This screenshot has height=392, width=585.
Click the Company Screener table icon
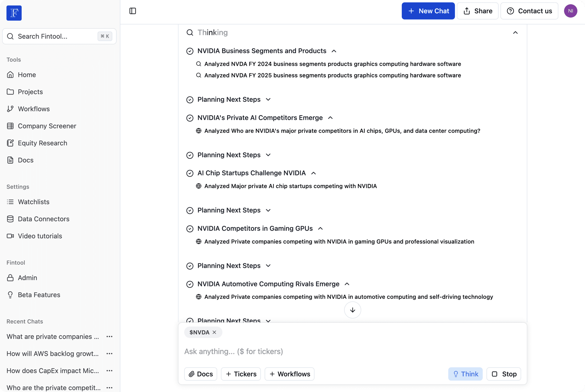click(10, 126)
